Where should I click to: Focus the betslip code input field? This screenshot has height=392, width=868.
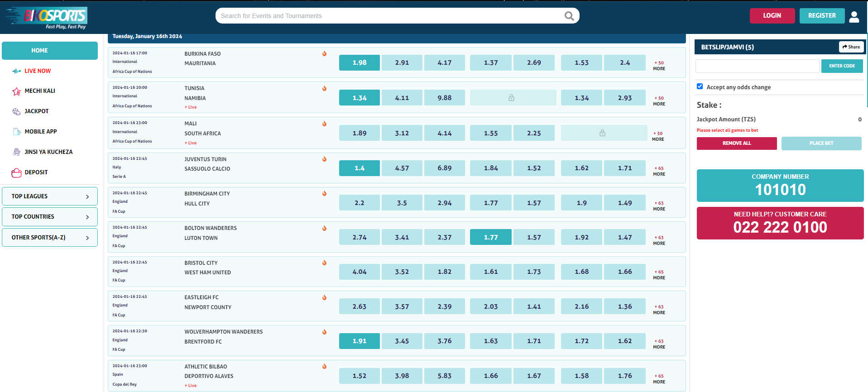coord(758,66)
